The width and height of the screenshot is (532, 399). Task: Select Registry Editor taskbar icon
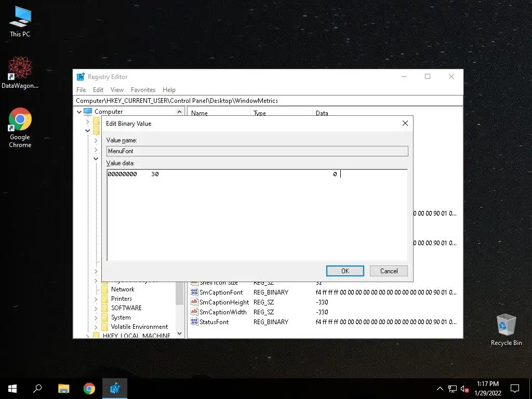[115, 389]
